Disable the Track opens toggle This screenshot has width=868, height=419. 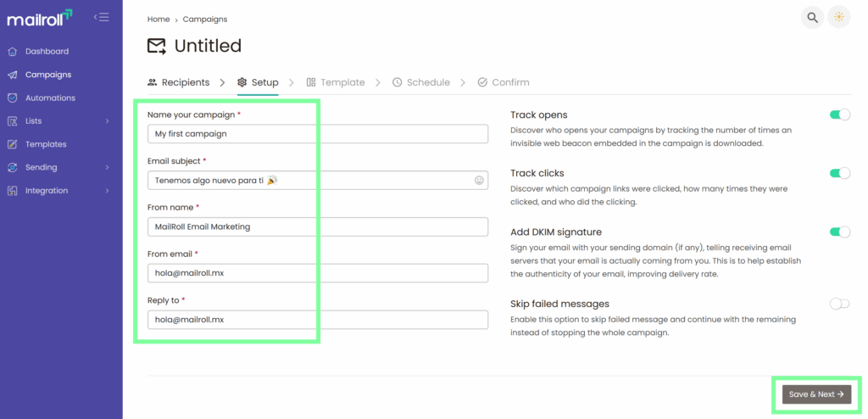coord(839,115)
